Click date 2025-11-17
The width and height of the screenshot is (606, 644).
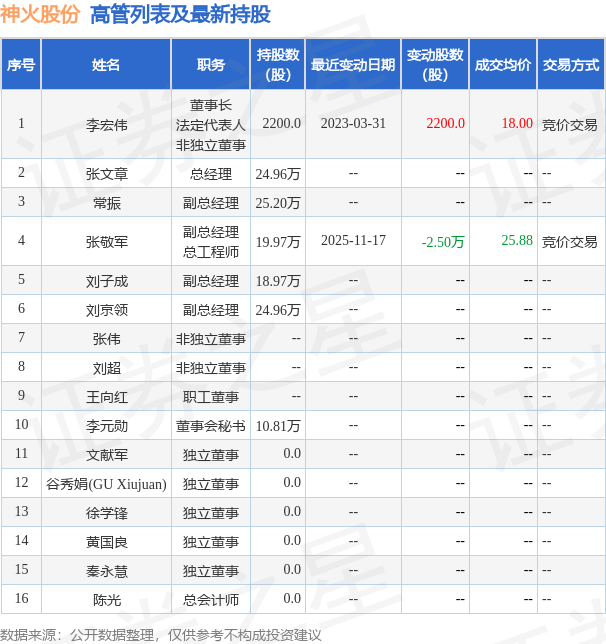click(x=353, y=240)
